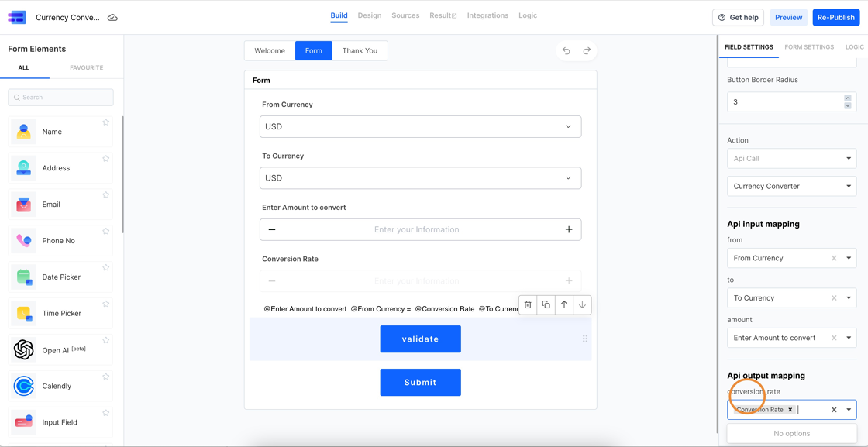The width and height of the screenshot is (868, 447).
Task: Click the redo arrow icon
Action: tap(587, 50)
